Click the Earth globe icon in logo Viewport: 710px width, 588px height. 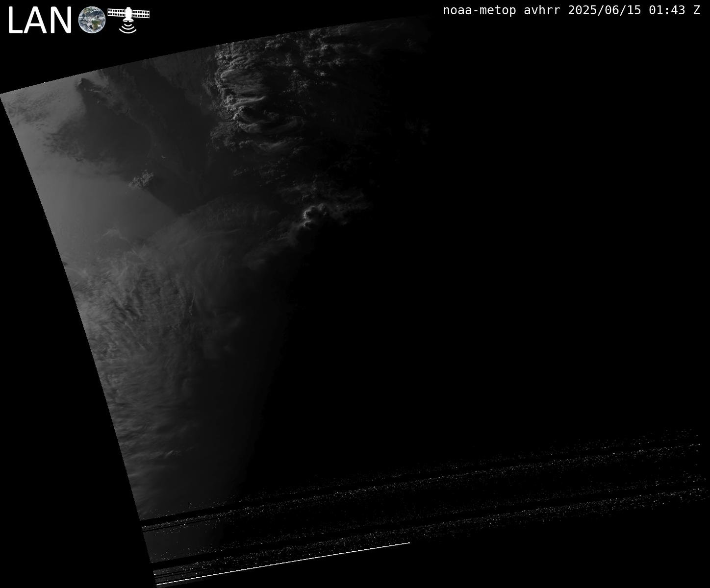pos(92,20)
